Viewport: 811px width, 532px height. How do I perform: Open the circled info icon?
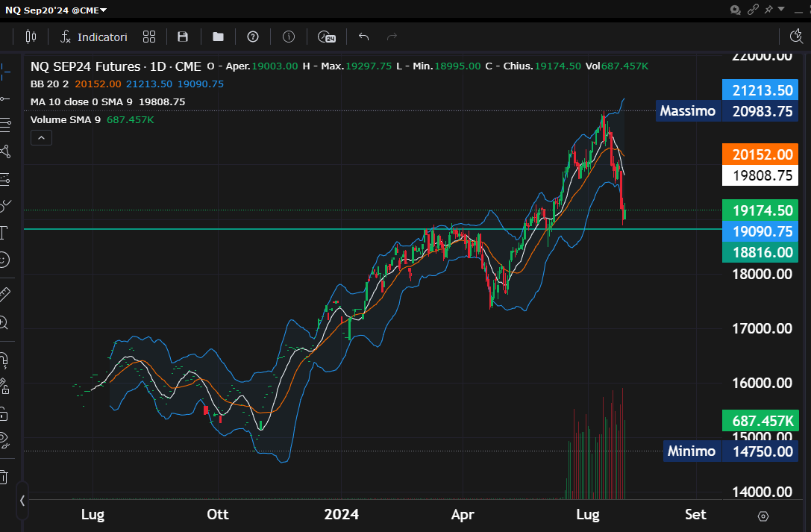pyautogui.click(x=289, y=37)
